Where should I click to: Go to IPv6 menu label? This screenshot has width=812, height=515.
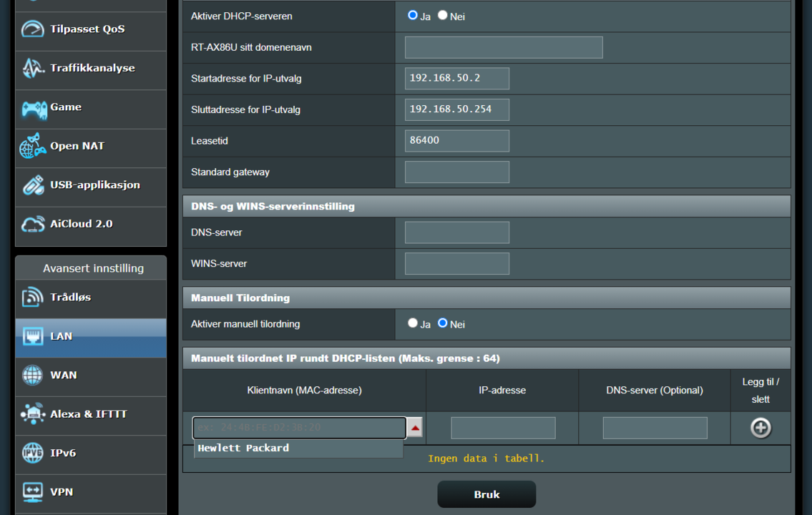point(63,453)
